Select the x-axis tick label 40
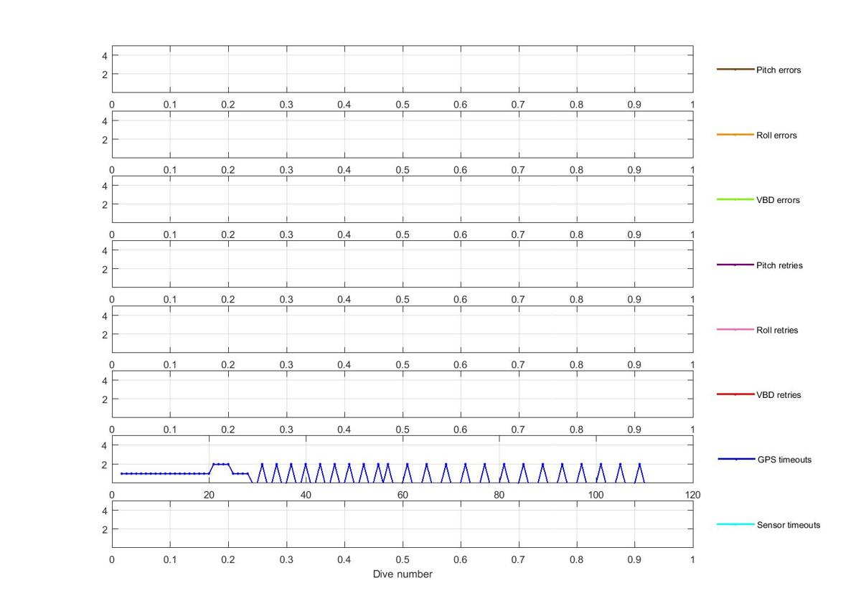 [x=306, y=495]
